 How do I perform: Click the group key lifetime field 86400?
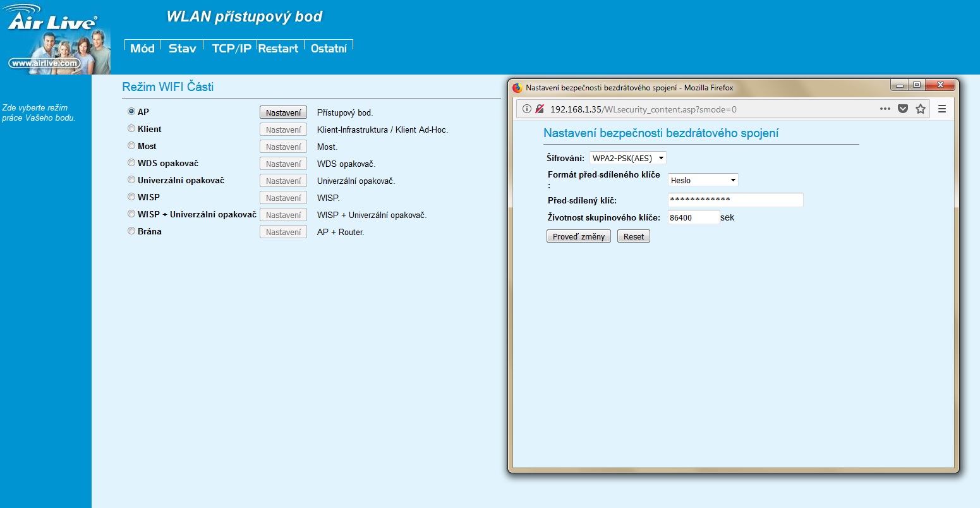click(x=694, y=217)
